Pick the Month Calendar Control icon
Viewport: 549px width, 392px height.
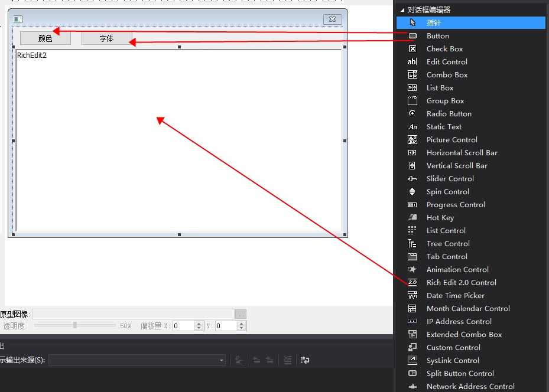click(x=412, y=308)
